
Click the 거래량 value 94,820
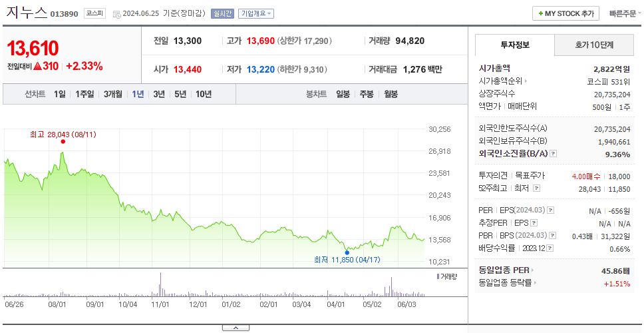coord(410,41)
